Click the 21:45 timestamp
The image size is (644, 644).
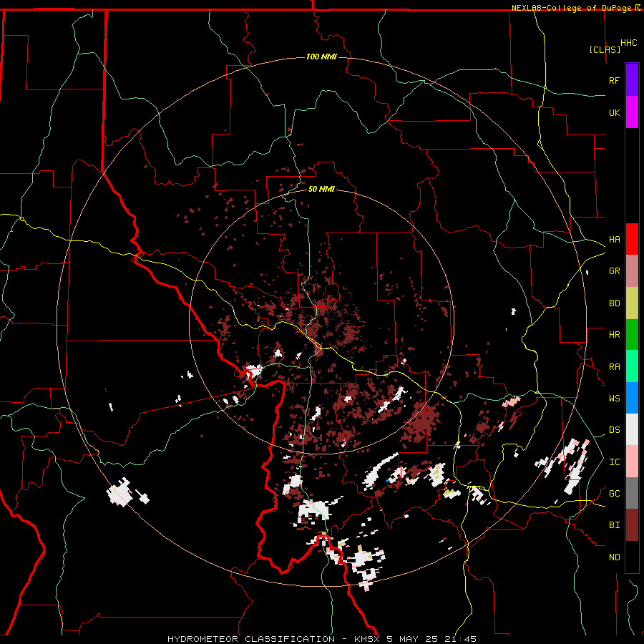point(462,639)
